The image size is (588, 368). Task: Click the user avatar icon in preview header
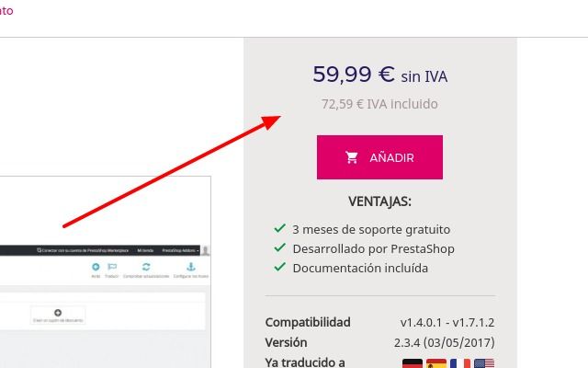point(206,250)
